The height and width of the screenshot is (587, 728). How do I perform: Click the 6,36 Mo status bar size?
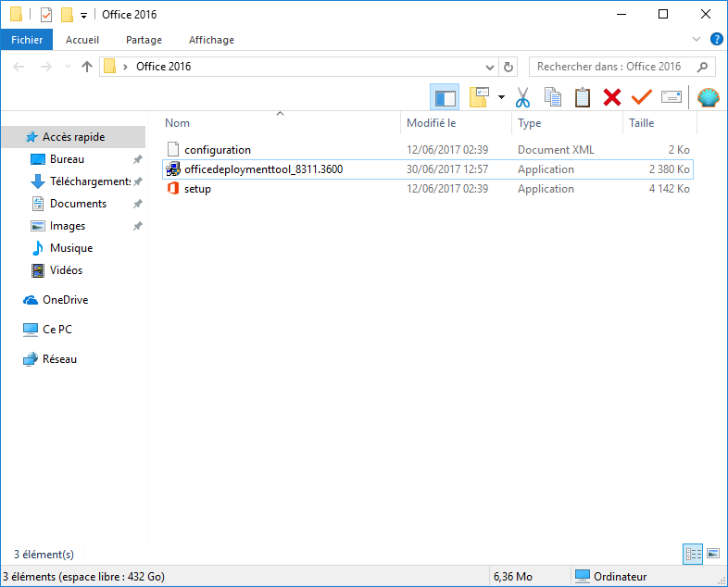512,576
